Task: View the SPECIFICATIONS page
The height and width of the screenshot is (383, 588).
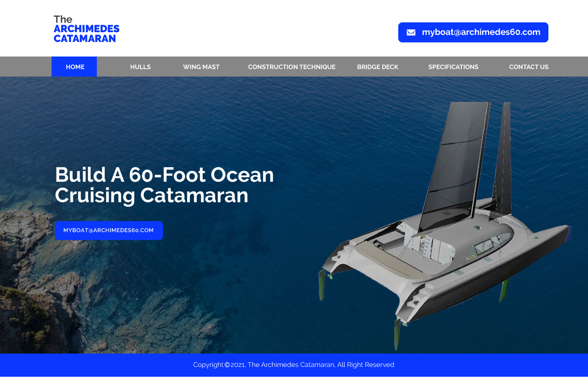Action: pos(453,67)
